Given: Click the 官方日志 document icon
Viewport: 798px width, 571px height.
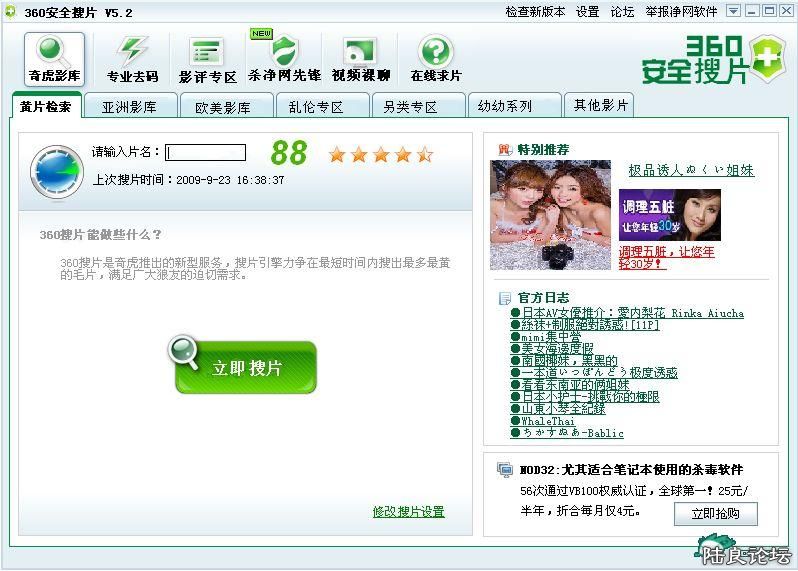Looking at the screenshot, I should click(505, 297).
